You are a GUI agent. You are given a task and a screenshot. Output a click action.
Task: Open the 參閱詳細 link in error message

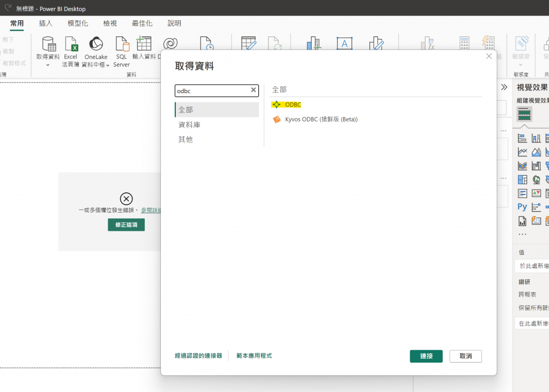pyautogui.click(x=151, y=210)
